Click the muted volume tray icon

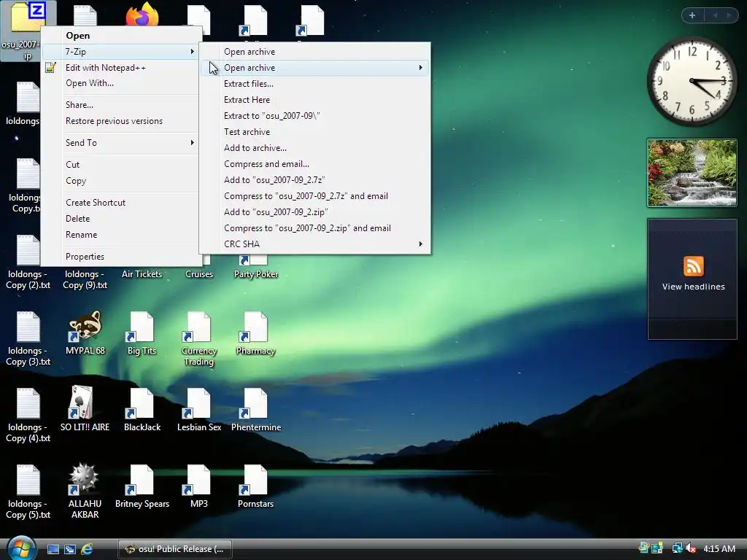[x=692, y=548]
